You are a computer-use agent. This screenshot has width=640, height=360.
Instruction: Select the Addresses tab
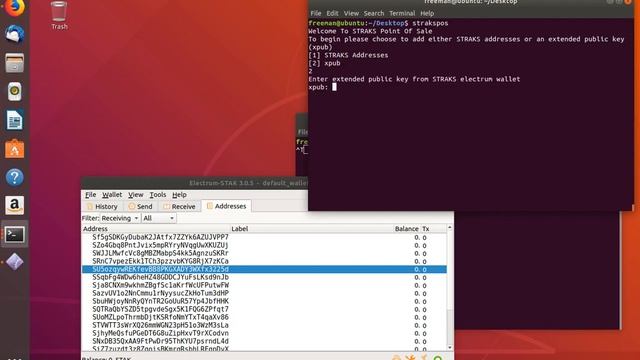point(226,206)
